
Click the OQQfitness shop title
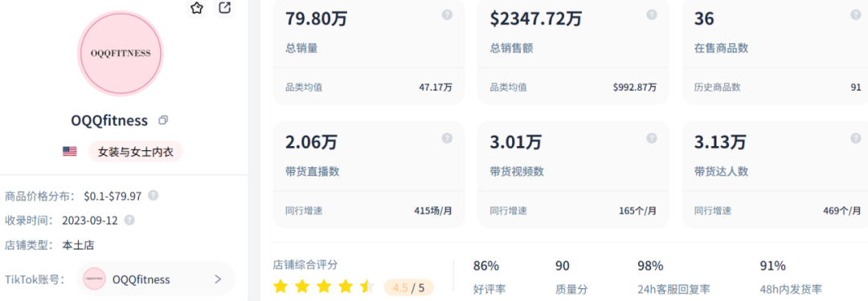pyautogui.click(x=109, y=120)
